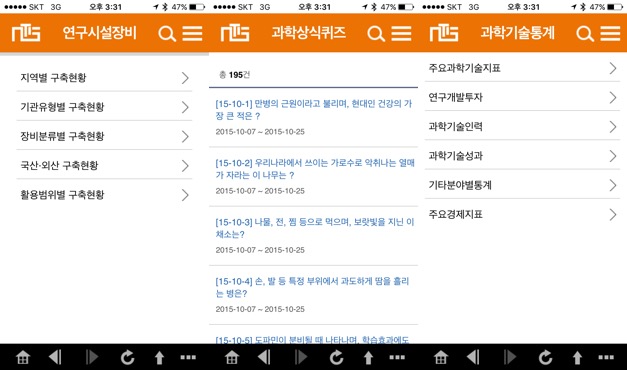Reload page under 과학상식퀴즈 screen
The image size is (627, 370).
337,357
